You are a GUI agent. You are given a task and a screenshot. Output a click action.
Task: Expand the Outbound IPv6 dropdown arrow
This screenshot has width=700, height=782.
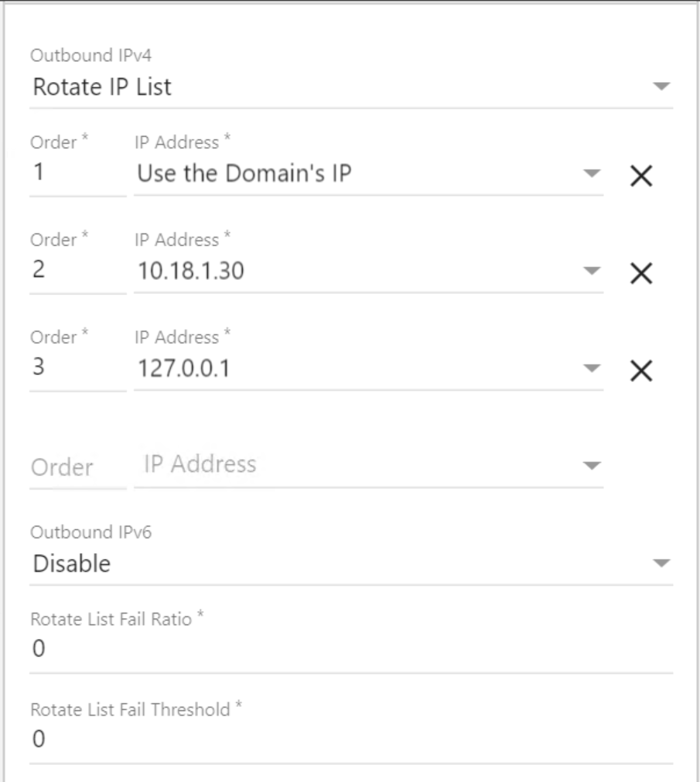pos(661,565)
